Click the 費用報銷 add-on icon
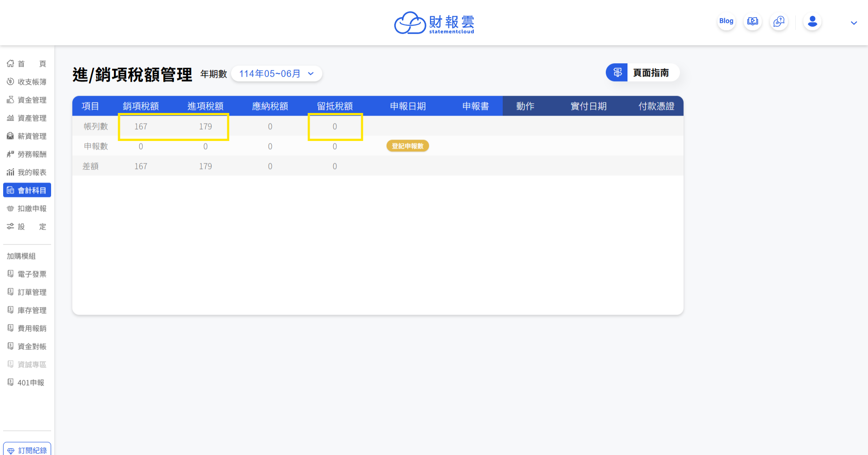Image resolution: width=868 pixels, height=455 pixels. (10, 328)
